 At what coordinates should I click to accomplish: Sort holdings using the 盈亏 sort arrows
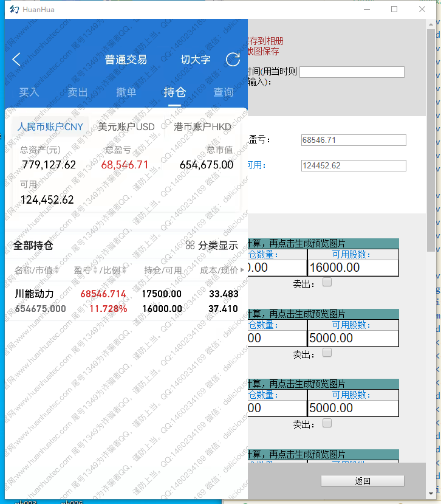pos(95,271)
